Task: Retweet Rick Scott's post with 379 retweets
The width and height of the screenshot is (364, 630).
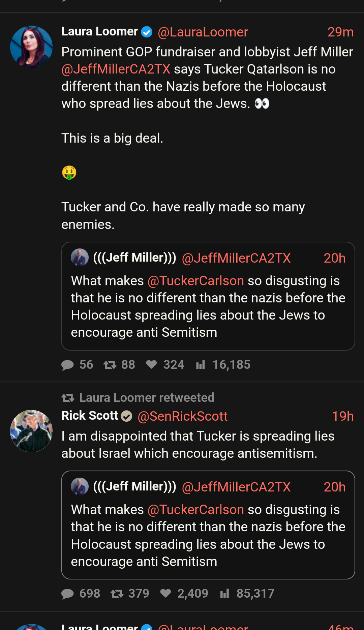Action: [x=117, y=594]
